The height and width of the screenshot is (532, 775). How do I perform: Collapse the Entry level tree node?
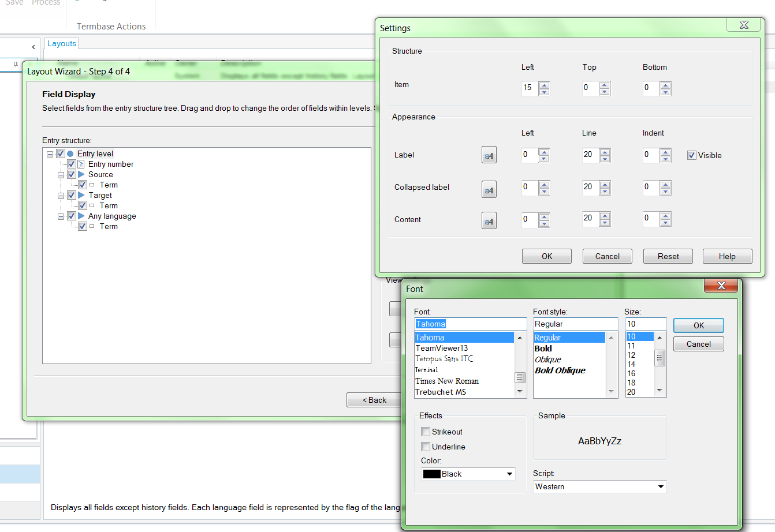pos(50,154)
